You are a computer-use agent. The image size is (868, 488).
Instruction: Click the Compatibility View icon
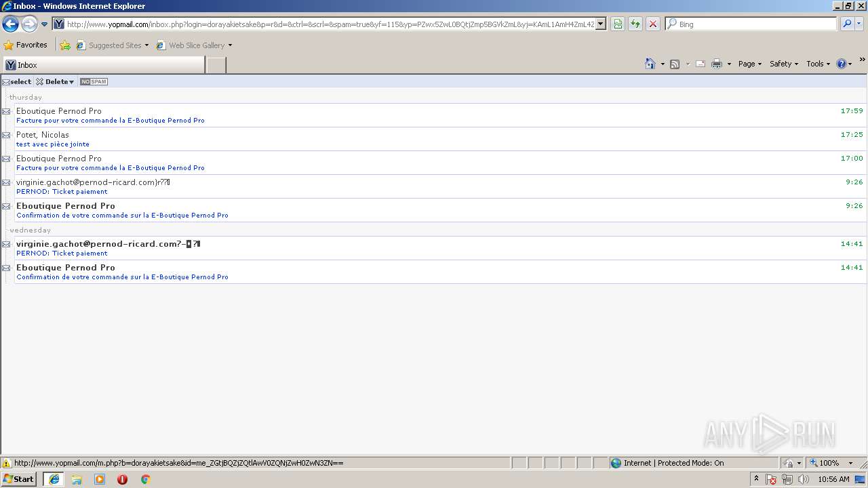coord(618,24)
